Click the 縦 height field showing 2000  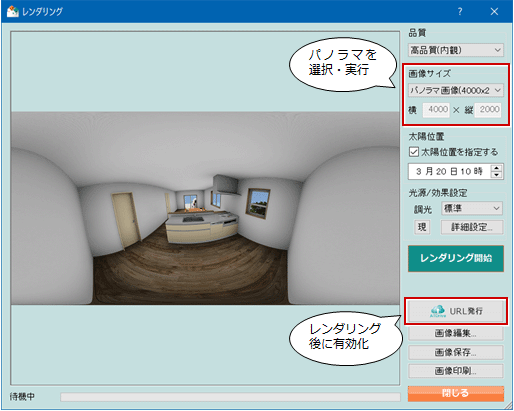click(x=488, y=110)
